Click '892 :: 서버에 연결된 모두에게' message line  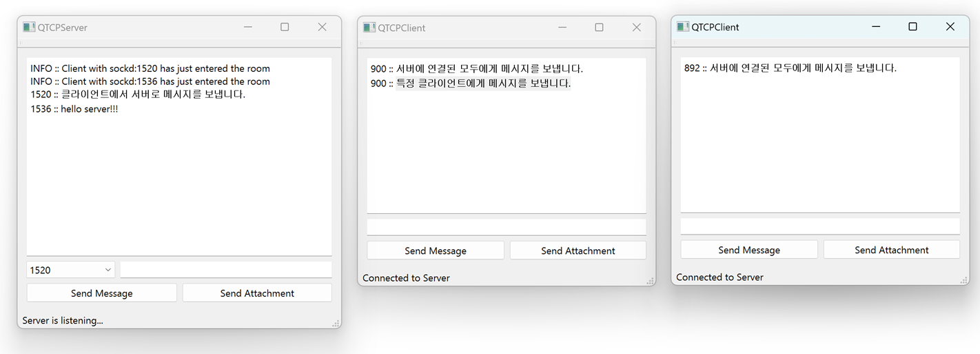click(790, 68)
